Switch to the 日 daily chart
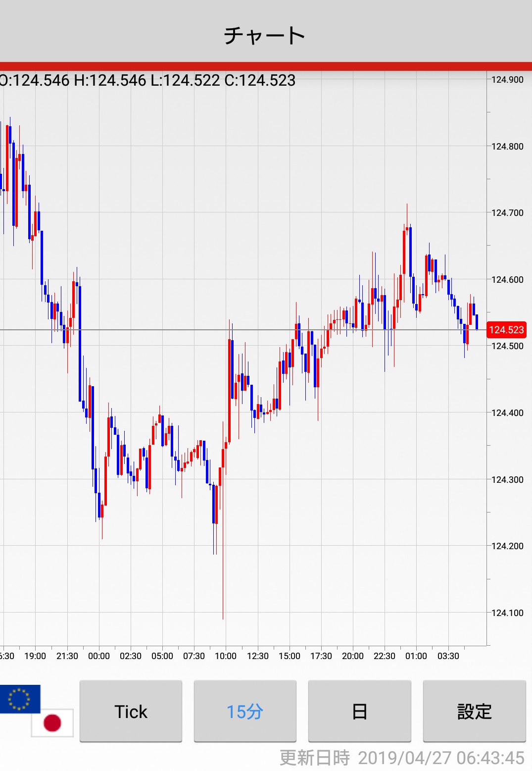 coord(359,711)
